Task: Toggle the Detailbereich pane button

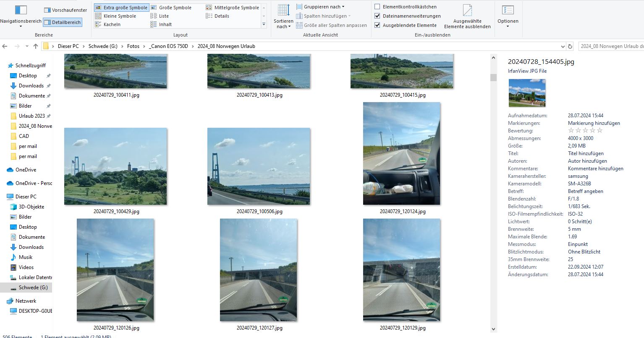Action: (x=62, y=22)
